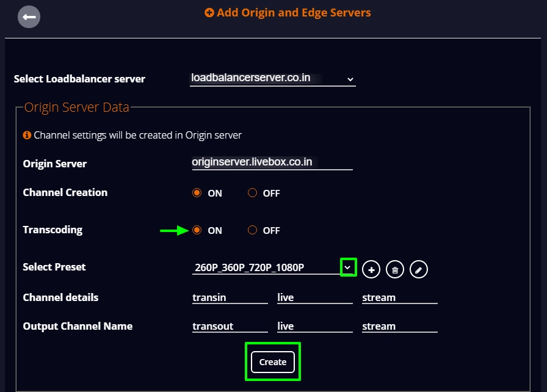Click the transout output channel field
547x392 pixels.
tap(230, 326)
